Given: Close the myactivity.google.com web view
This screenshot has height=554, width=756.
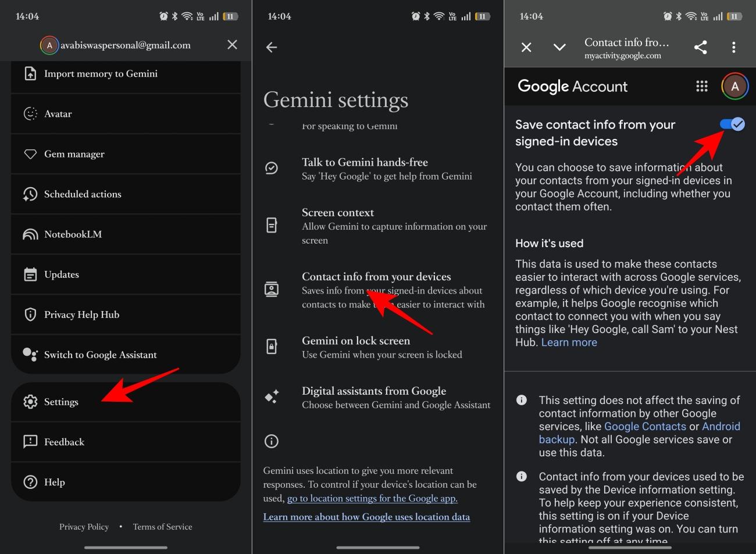Looking at the screenshot, I should pos(526,47).
